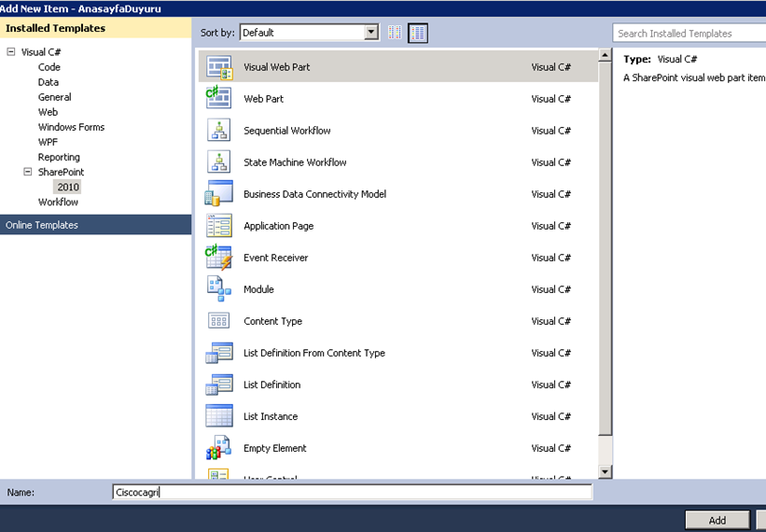This screenshot has width=766, height=532.
Task: Select the 'Web Part' template name
Action: click(264, 99)
